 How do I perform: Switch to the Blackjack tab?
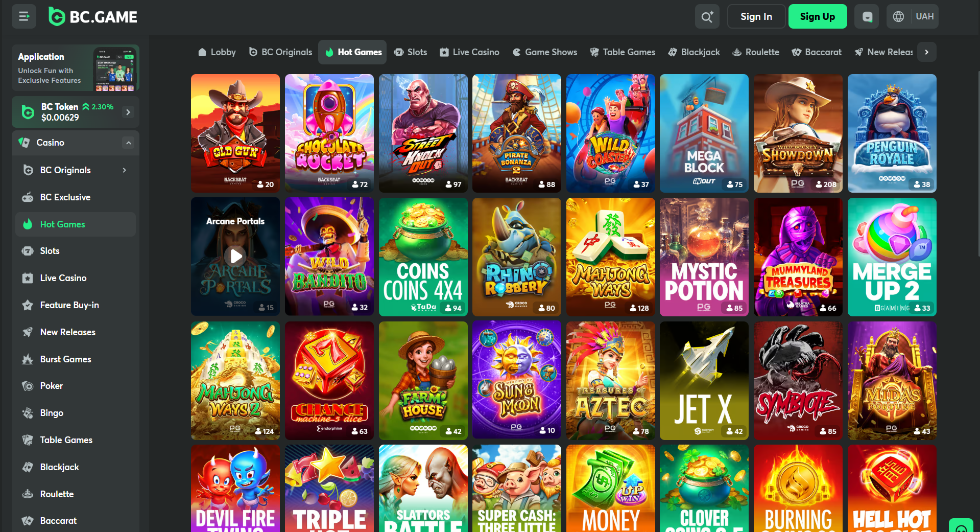pyautogui.click(x=694, y=52)
